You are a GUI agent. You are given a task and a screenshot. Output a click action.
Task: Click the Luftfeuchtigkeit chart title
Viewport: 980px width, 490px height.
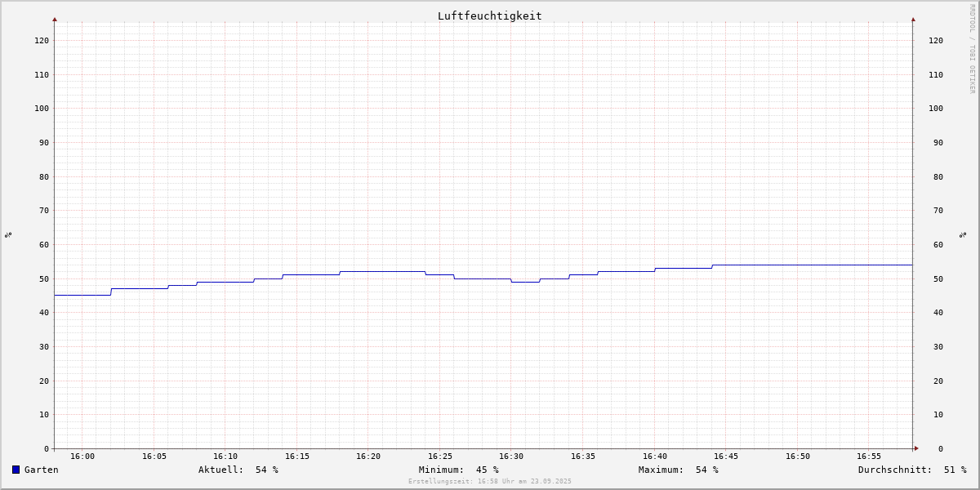coord(489,16)
